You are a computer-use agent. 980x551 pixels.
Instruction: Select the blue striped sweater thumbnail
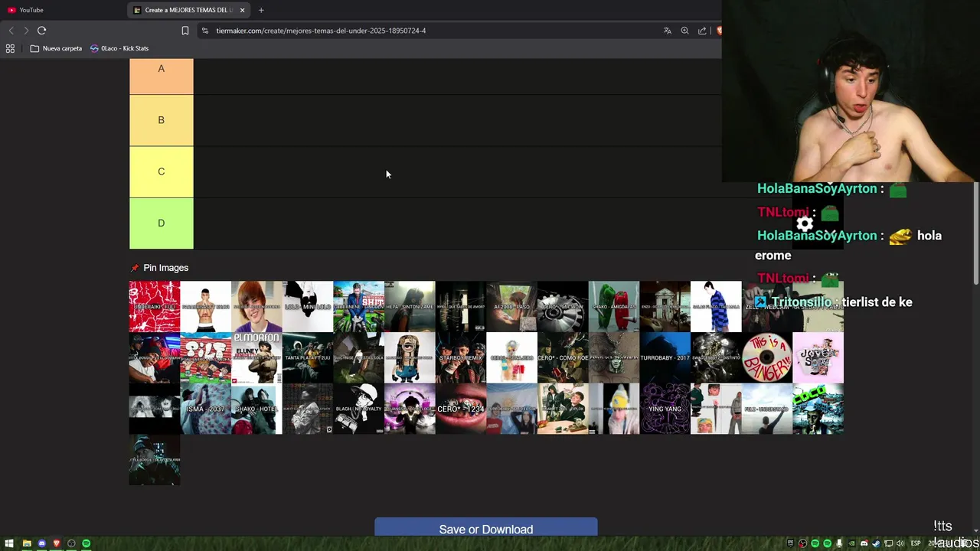point(716,306)
